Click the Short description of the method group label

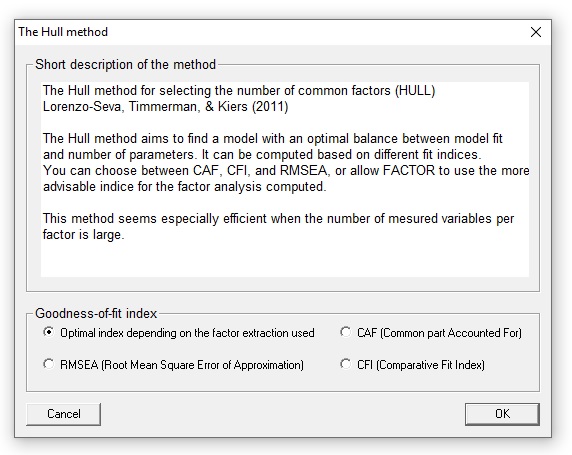(125, 65)
